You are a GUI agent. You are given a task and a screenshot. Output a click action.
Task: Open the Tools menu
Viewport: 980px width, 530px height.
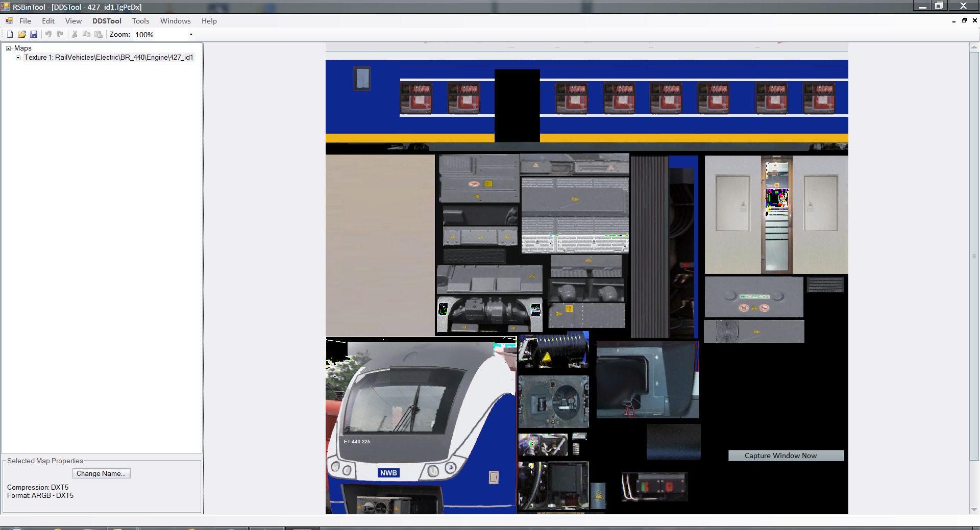[140, 21]
